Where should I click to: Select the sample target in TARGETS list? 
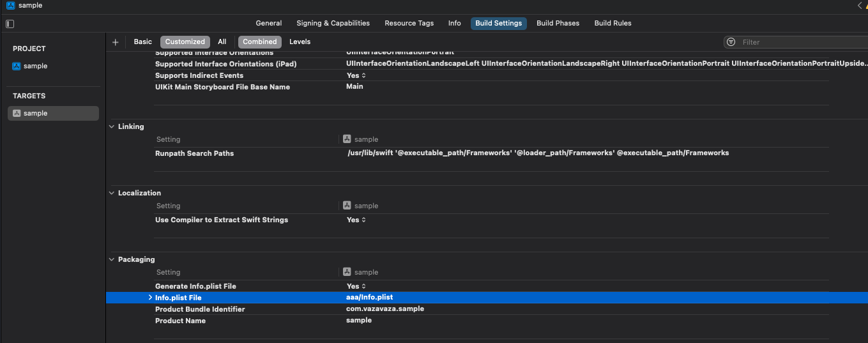tap(53, 113)
